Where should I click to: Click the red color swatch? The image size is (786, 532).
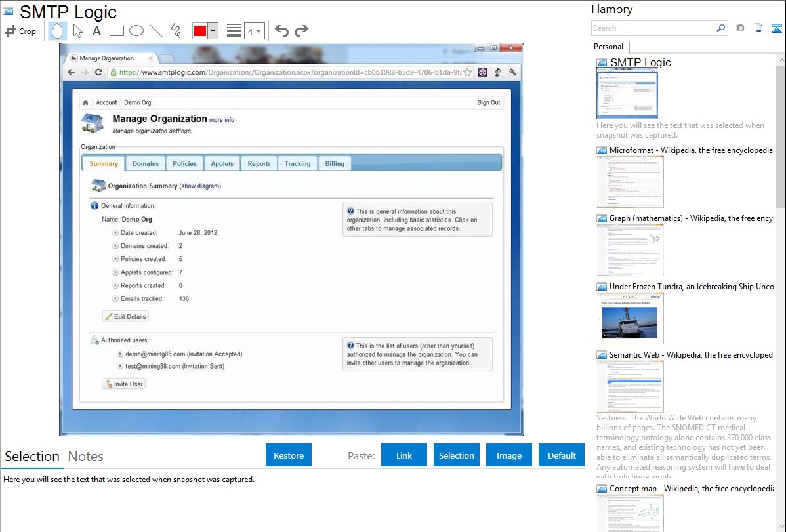(x=200, y=31)
